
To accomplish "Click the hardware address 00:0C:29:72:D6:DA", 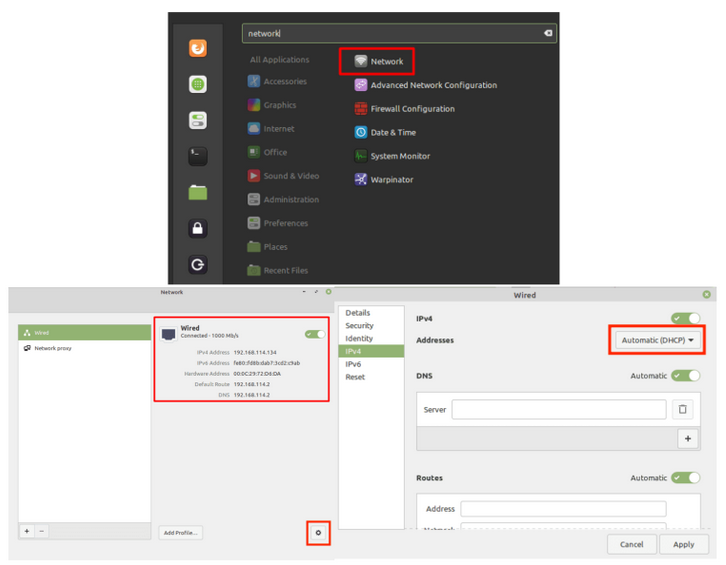I will (257, 374).
